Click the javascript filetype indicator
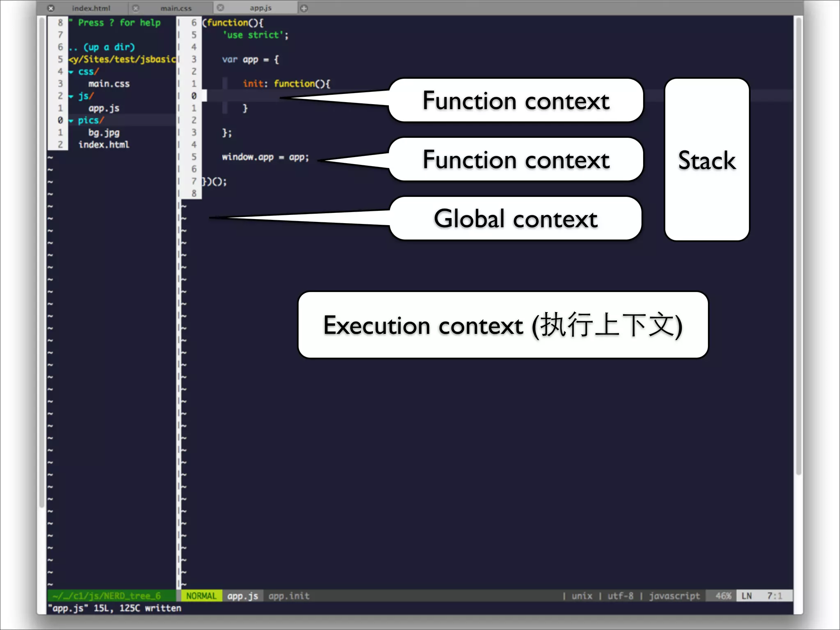Image resolution: width=840 pixels, height=630 pixels. coord(674,596)
